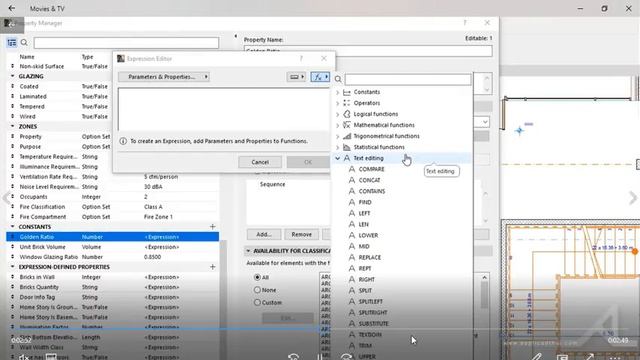Click the Constants category icon
Viewport: 640px width, 360px height.
click(x=347, y=92)
